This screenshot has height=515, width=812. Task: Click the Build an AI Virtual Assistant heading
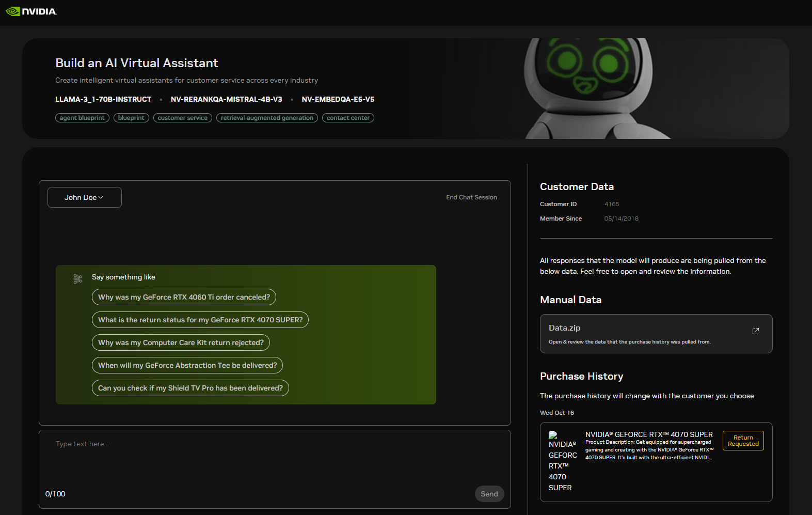(137, 63)
